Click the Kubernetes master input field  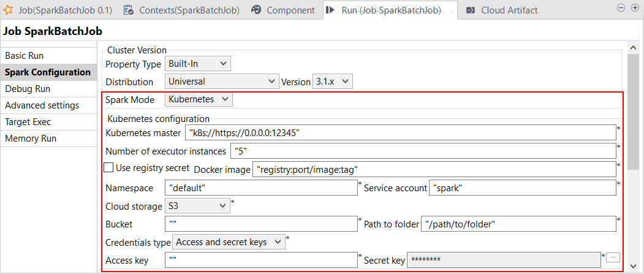400,132
